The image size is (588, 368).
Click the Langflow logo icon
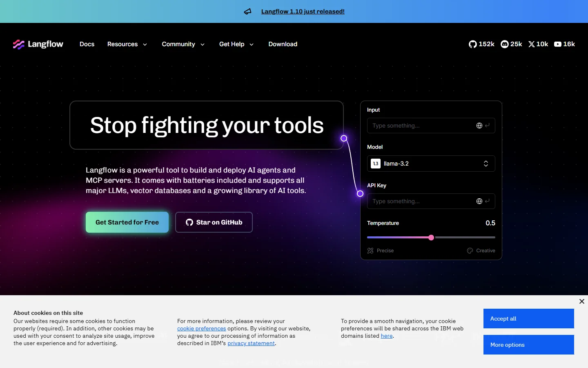pos(19,44)
